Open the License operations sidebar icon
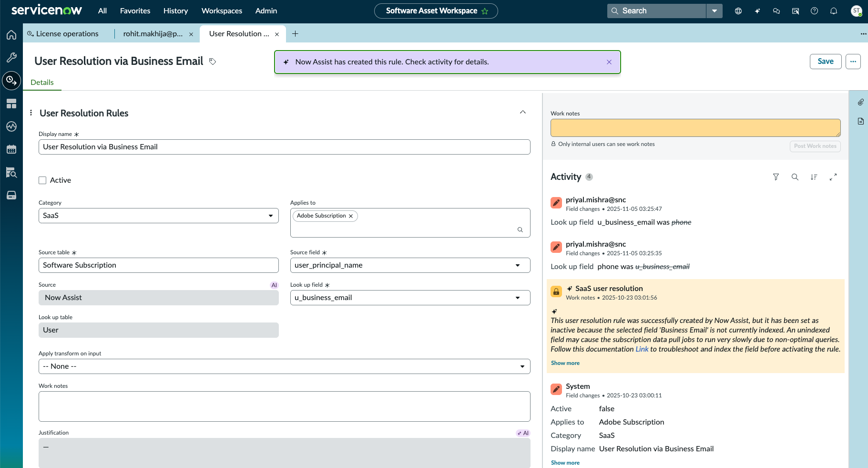The height and width of the screenshot is (468, 868). [11, 81]
